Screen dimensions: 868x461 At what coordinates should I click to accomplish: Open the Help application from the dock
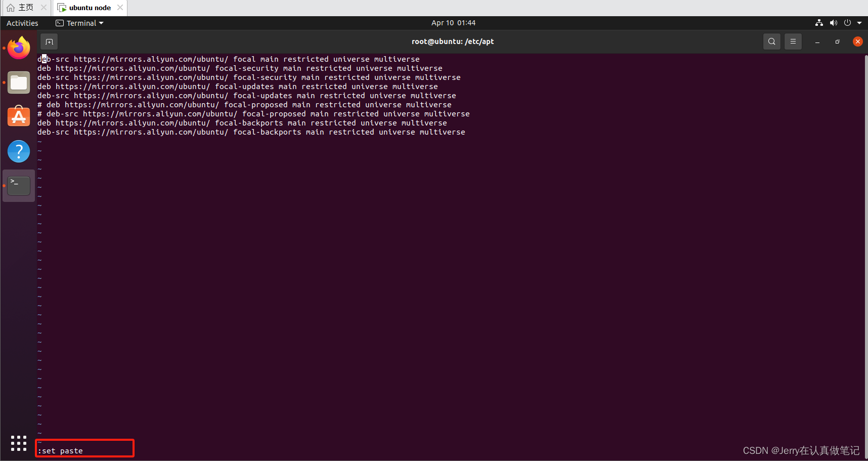(x=18, y=151)
